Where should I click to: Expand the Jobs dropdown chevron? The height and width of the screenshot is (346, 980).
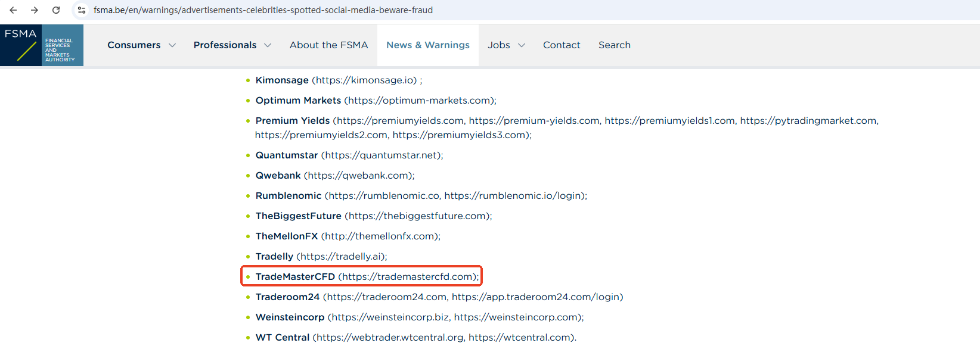[x=522, y=45]
